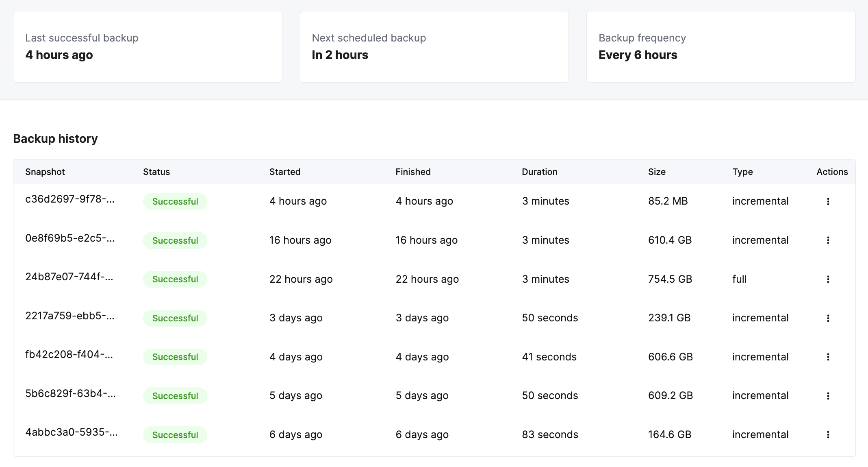Open actions menu for snapshot 5b6c829f-63b4
The image size is (868, 467).
click(x=829, y=395)
